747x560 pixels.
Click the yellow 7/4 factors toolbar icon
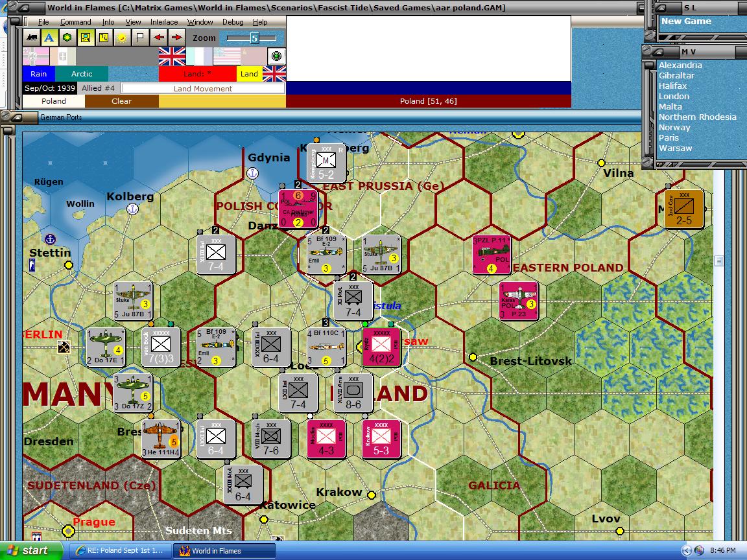[103, 37]
